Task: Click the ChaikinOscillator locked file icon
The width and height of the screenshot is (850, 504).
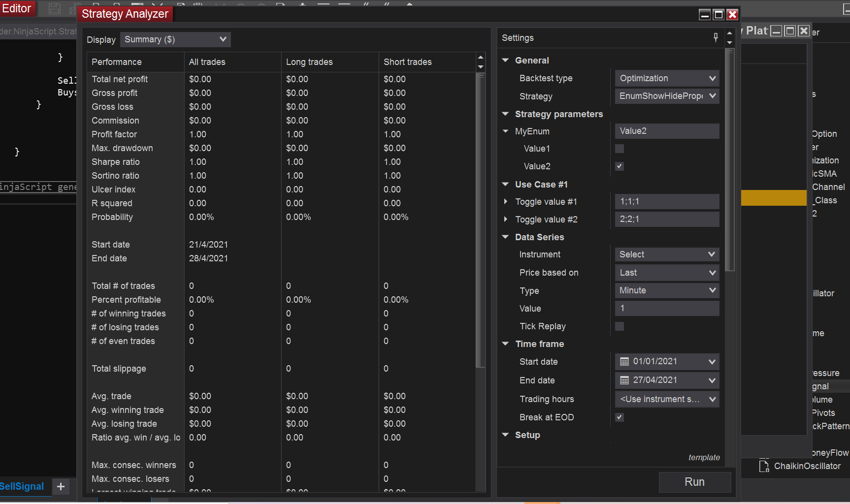Action: tap(764, 466)
